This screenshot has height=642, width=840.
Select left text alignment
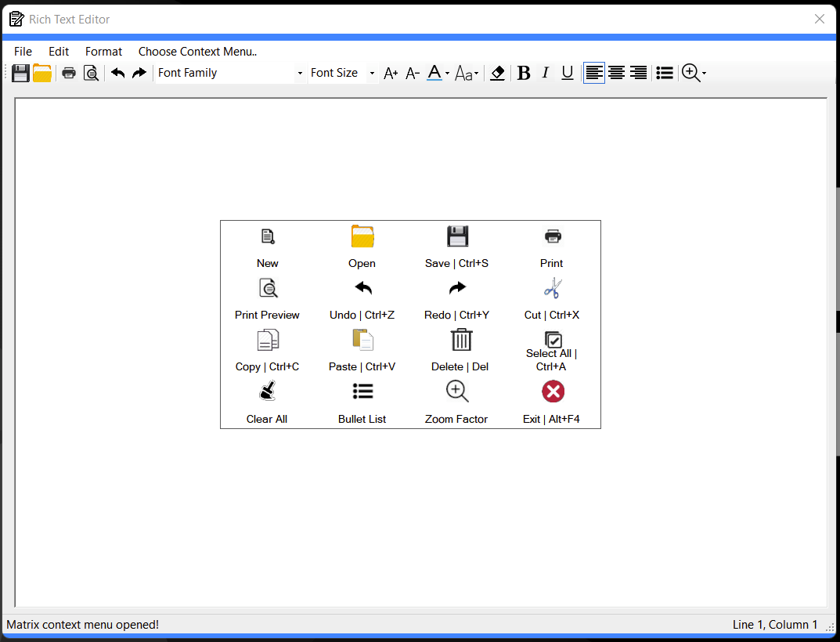coord(594,73)
